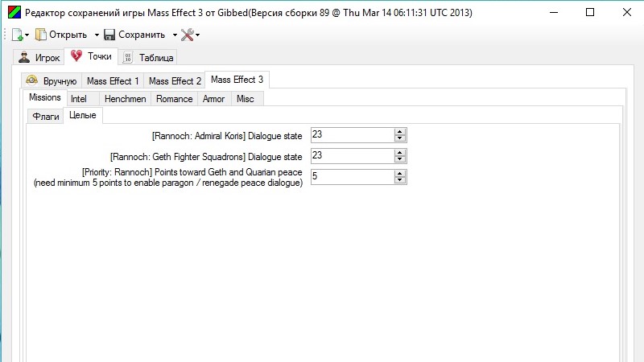Screen dimensions: 644x362
Task: Switch to the Игрок tab
Action: (39, 57)
